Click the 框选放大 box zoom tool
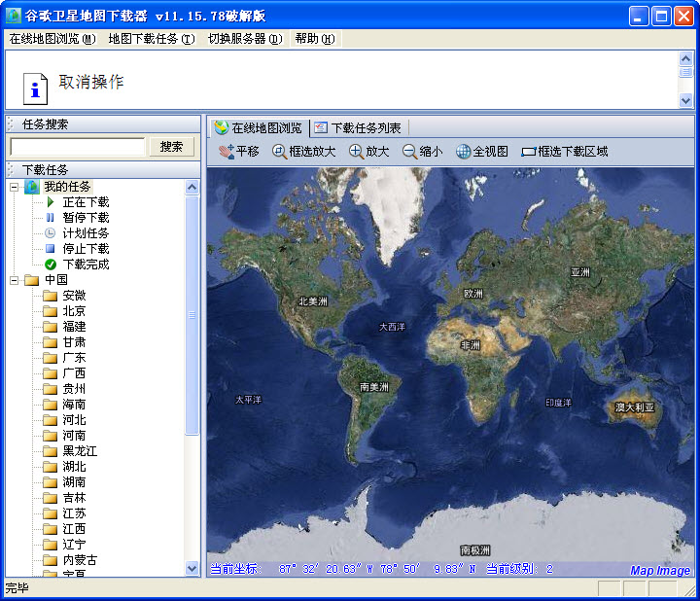Image resolution: width=700 pixels, height=601 pixels. [x=303, y=152]
